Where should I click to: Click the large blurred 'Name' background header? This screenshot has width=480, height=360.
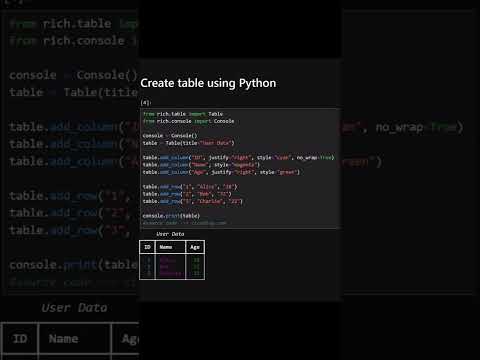point(63,339)
